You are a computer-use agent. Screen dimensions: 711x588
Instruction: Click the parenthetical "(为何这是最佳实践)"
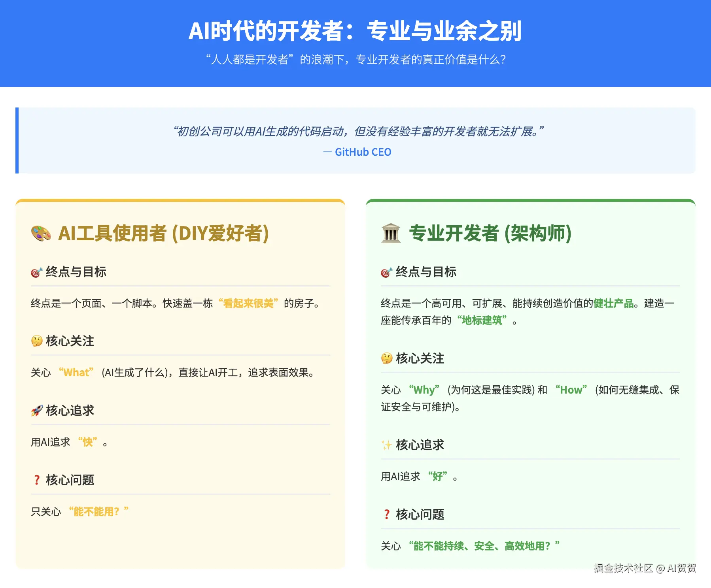pos(491,390)
